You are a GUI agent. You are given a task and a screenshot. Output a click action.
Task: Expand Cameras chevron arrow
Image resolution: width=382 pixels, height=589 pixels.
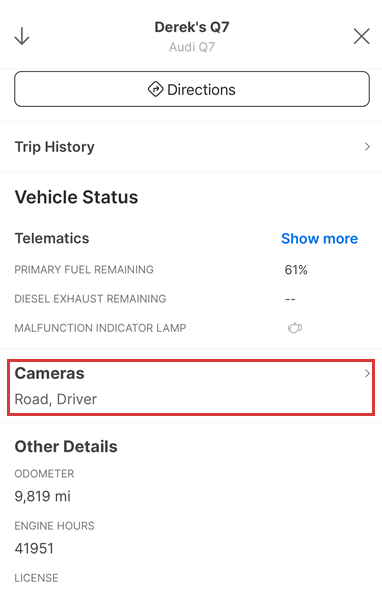(x=367, y=373)
